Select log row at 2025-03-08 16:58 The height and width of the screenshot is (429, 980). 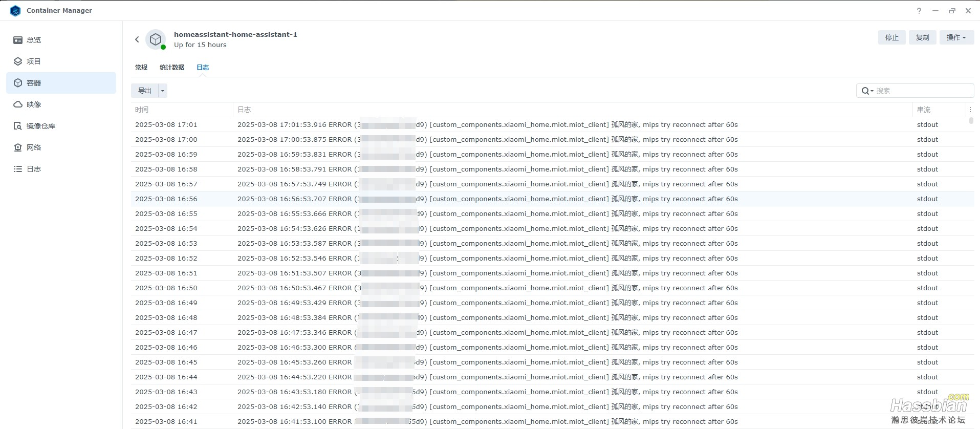[x=552, y=169]
